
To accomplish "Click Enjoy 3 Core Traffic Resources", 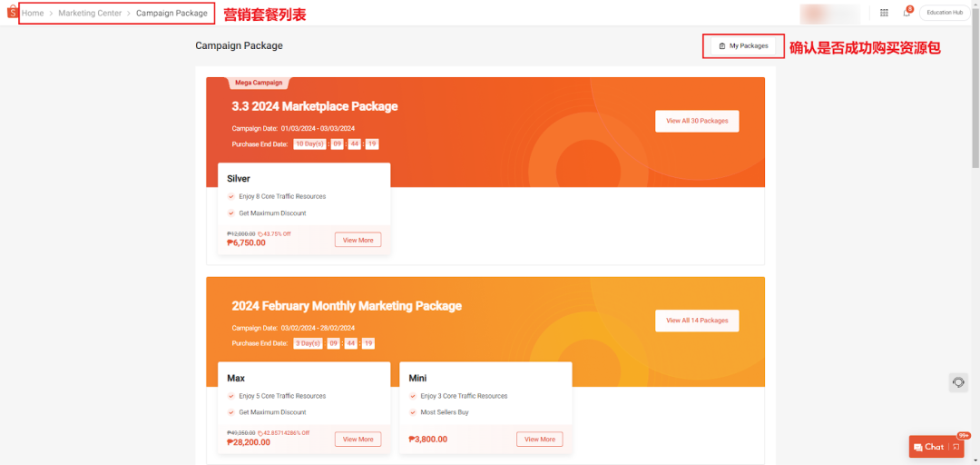I will pyautogui.click(x=464, y=396).
